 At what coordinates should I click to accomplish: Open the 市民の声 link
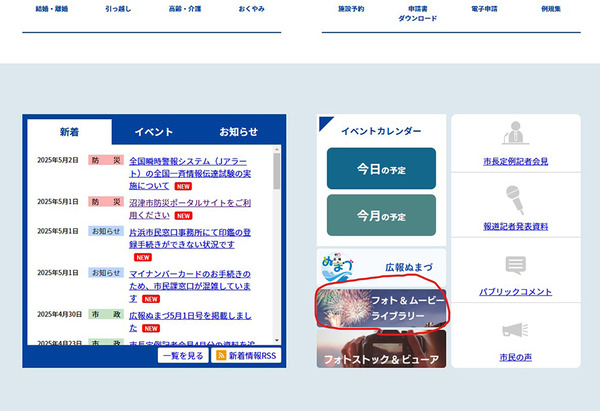tap(515, 357)
